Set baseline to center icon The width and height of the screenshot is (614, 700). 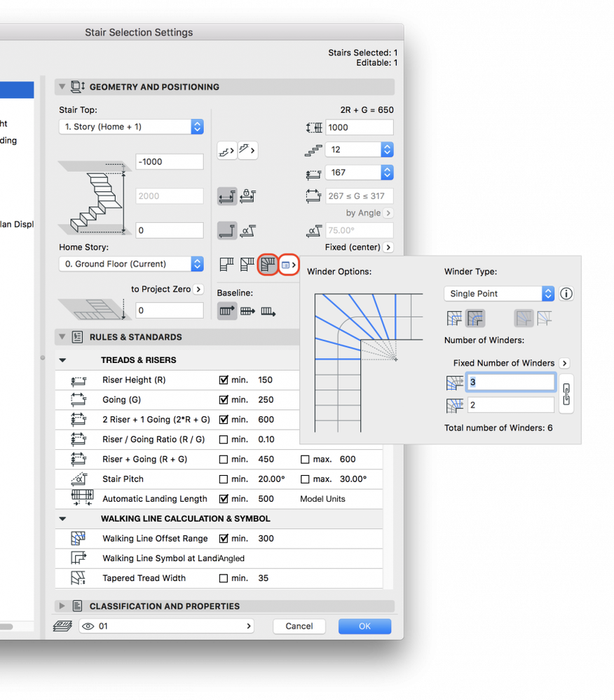(247, 310)
